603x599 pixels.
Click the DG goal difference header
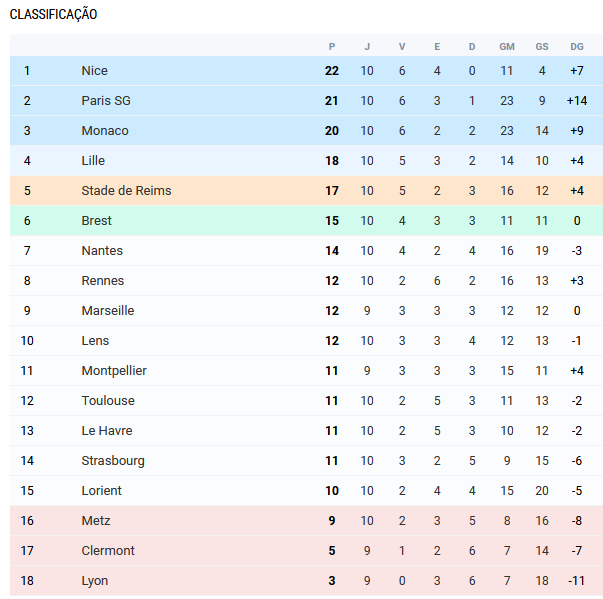point(577,47)
